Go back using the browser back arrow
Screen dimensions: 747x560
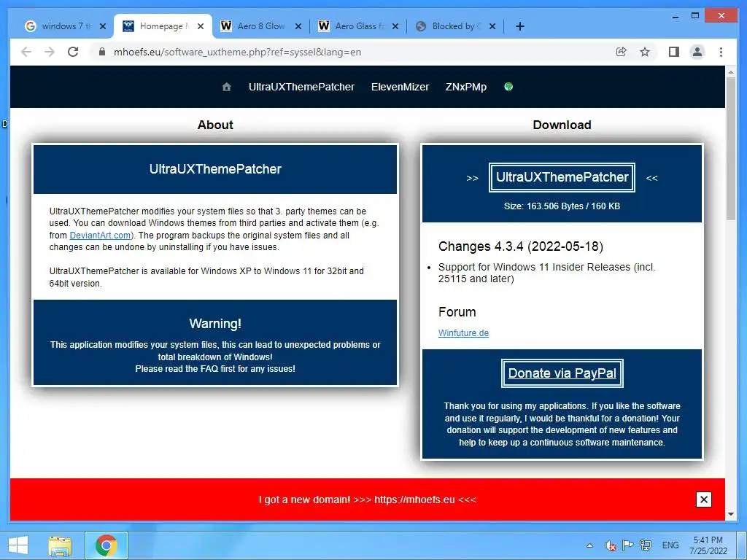[x=26, y=52]
